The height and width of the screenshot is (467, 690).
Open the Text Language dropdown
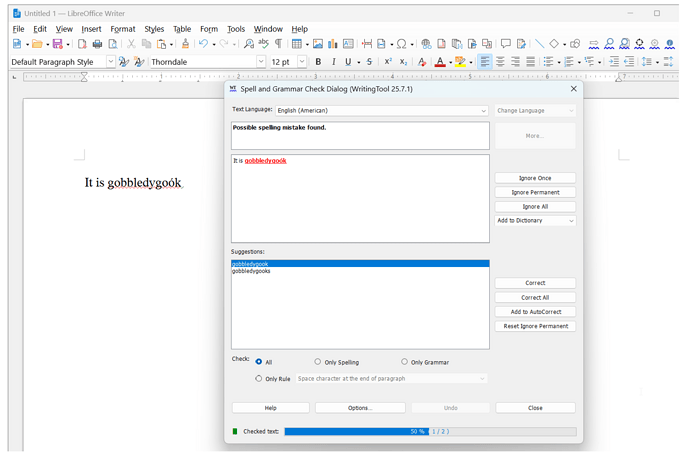point(382,110)
